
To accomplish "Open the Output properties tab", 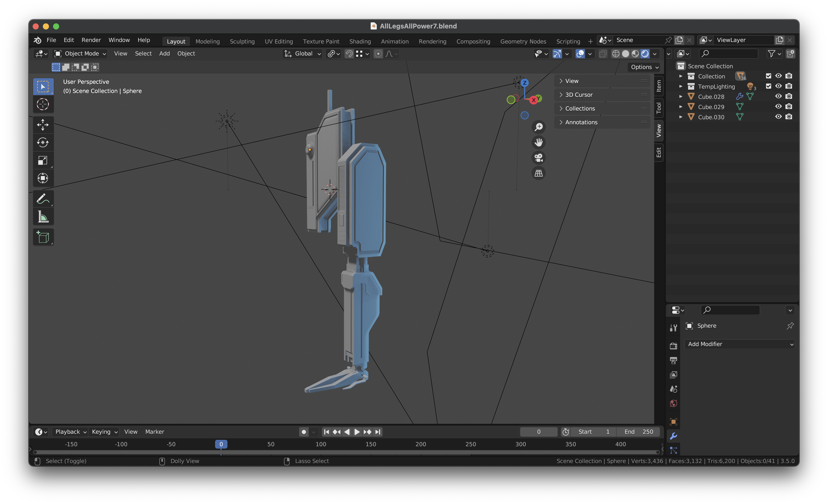I will pyautogui.click(x=673, y=361).
